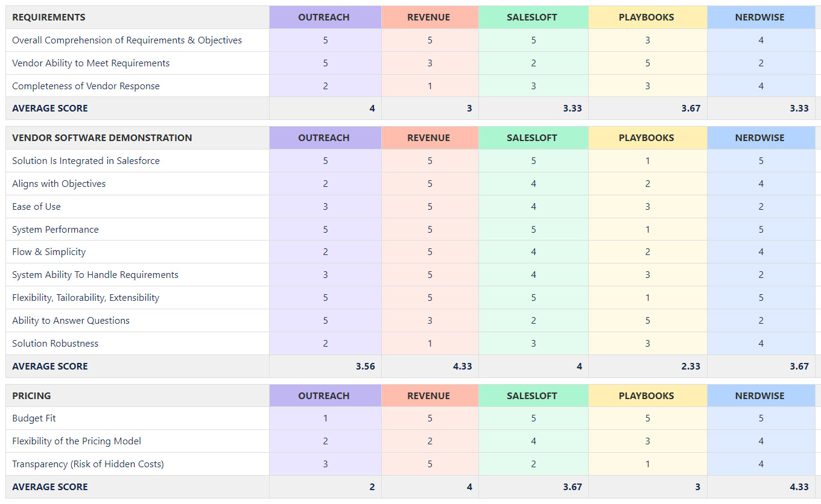Select the REQUIREMENTS section header cell
Viewport: 821px width, 504px height.
(x=138, y=17)
